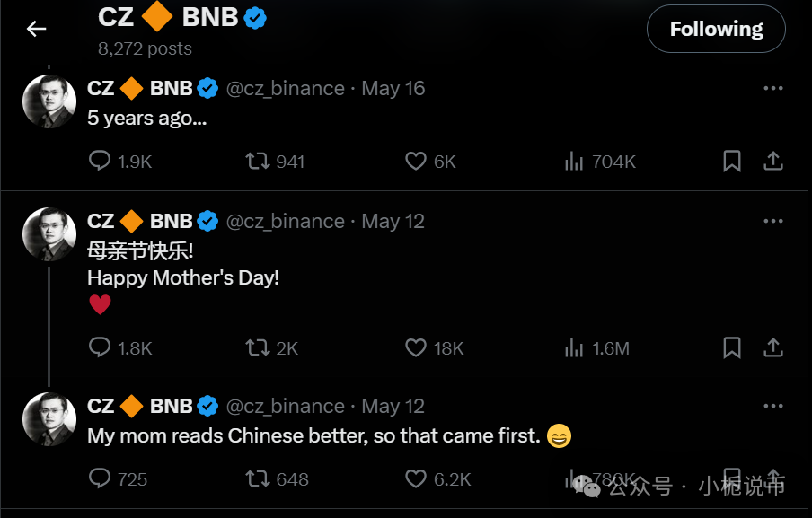This screenshot has width=812, height=518.
Task: Open the May 12 timestamp of the Mother's Day post
Action: coord(393,221)
